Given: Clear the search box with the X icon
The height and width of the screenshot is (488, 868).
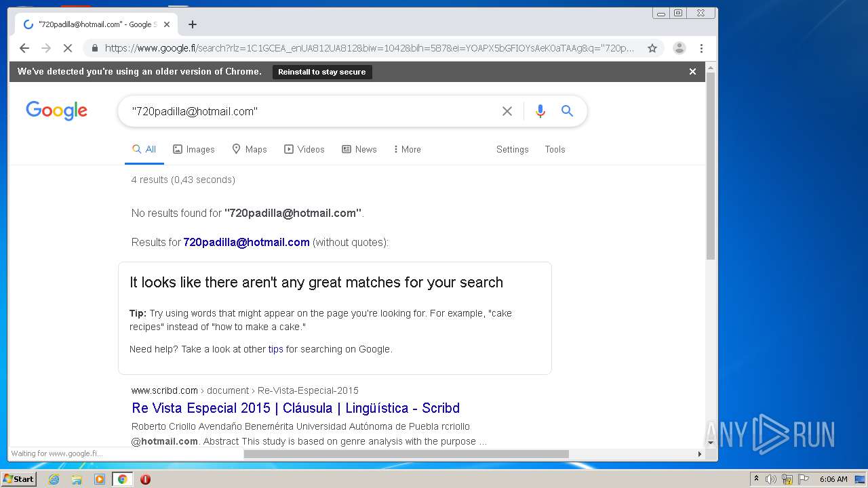Looking at the screenshot, I should [507, 111].
